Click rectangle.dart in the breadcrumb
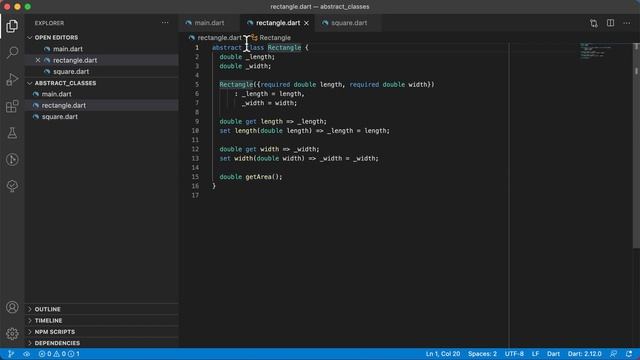The image size is (640, 360). pos(220,38)
